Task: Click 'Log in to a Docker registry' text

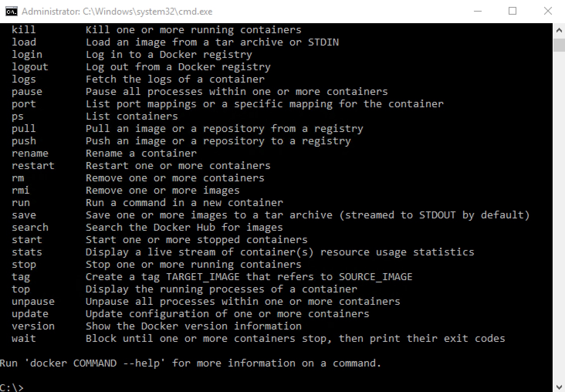Action: [169, 54]
